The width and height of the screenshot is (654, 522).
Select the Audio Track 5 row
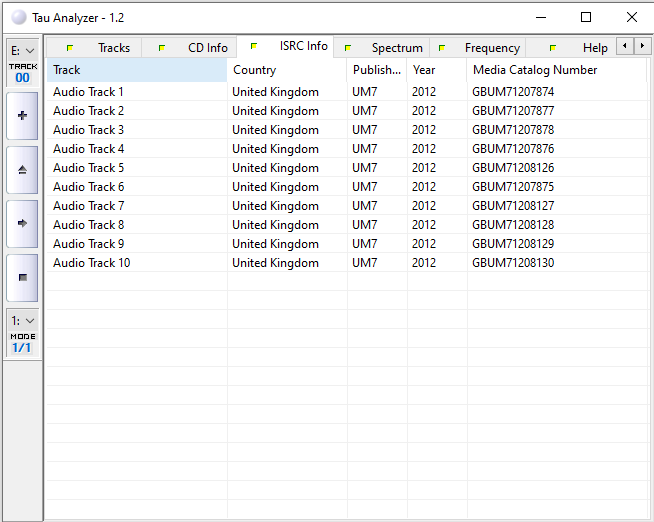click(347, 168)
